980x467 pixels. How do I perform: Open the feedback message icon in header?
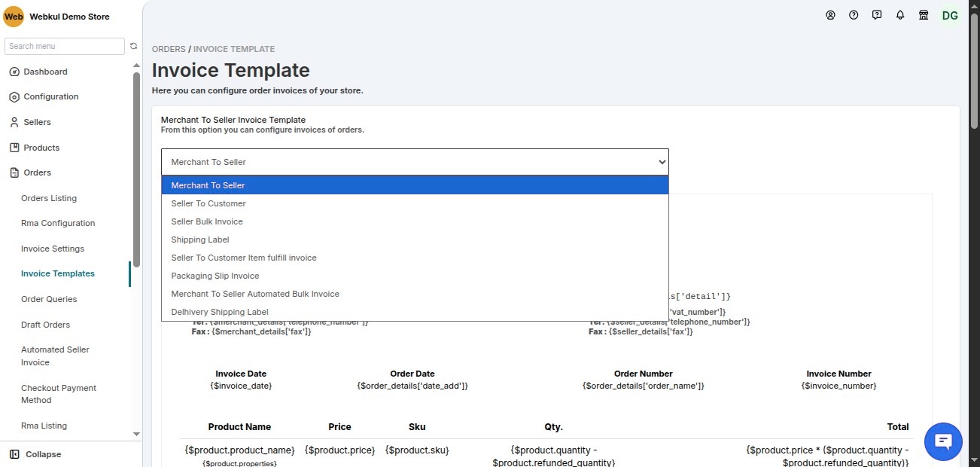pos(877,15)
